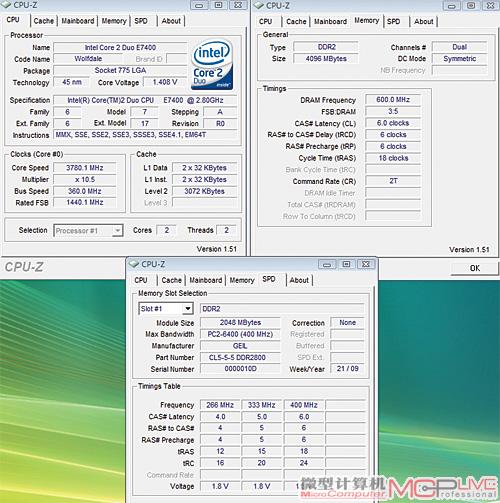Close the Memory tab CPU-Z window
Viewport: 500px width, 503px height.
pos(490,6)
